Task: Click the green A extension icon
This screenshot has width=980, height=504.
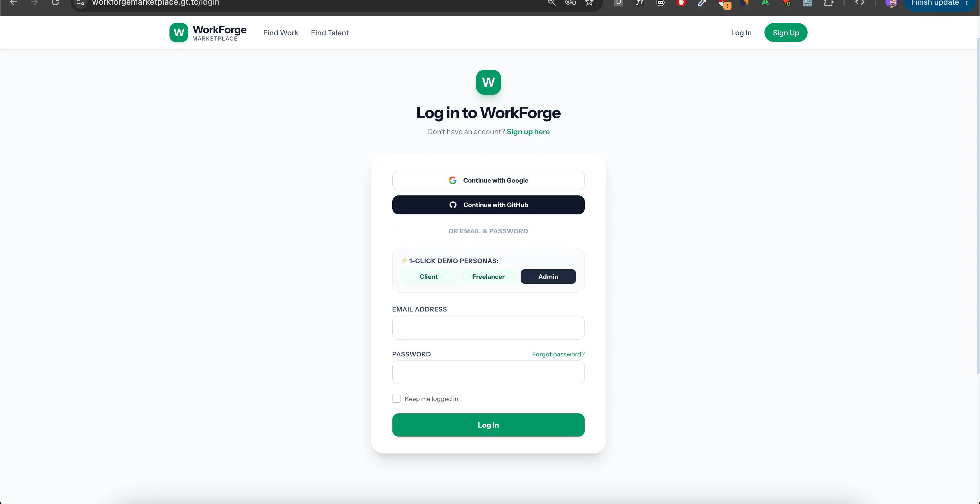Action: coord(765,3)
